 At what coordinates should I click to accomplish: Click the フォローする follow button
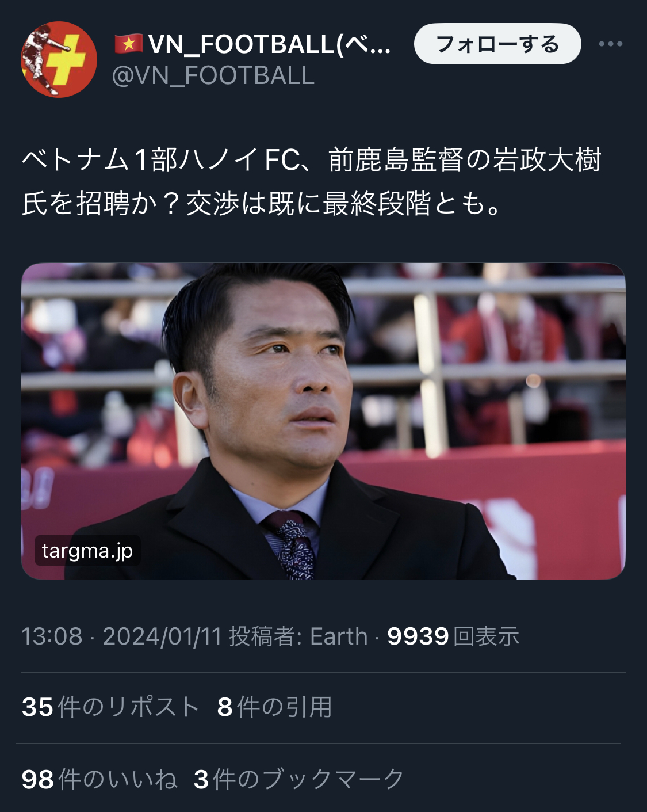pos(497,44)
